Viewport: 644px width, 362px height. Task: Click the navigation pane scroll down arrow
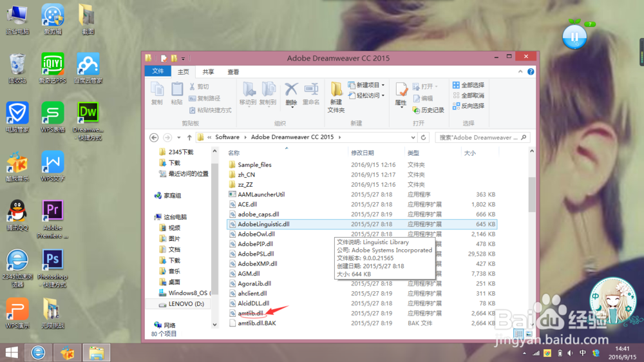(214, 325)
